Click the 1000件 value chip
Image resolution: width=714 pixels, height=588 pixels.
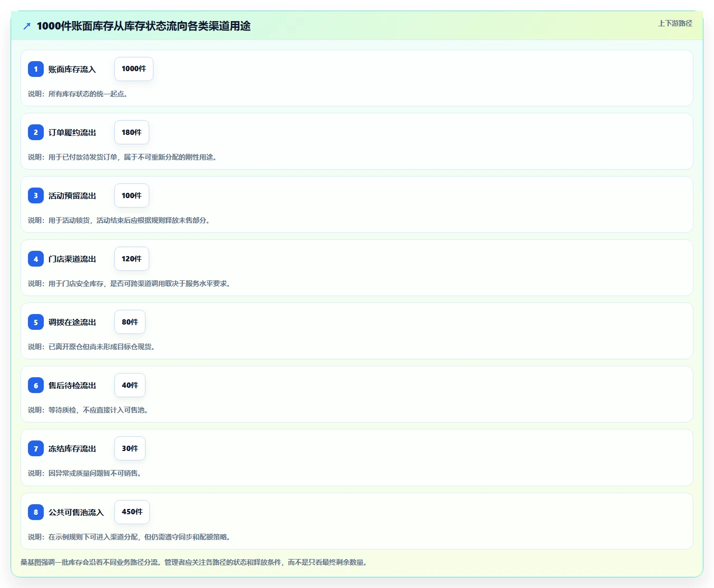(134, 69)
